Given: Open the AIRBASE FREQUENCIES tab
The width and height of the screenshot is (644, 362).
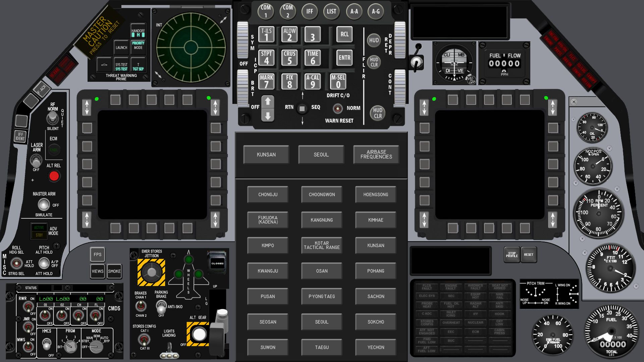Looking at the screenshot, I should [376, 155].
